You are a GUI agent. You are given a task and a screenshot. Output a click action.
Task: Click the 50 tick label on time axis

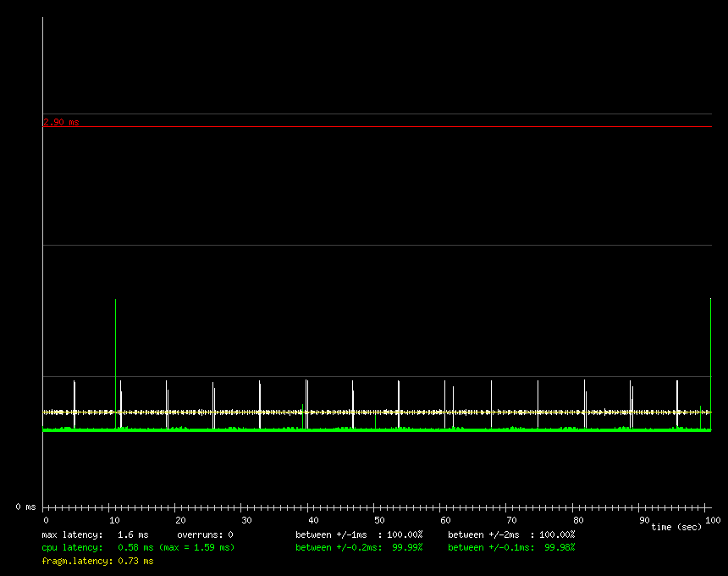pyautogui.click(x=379, y=519)
